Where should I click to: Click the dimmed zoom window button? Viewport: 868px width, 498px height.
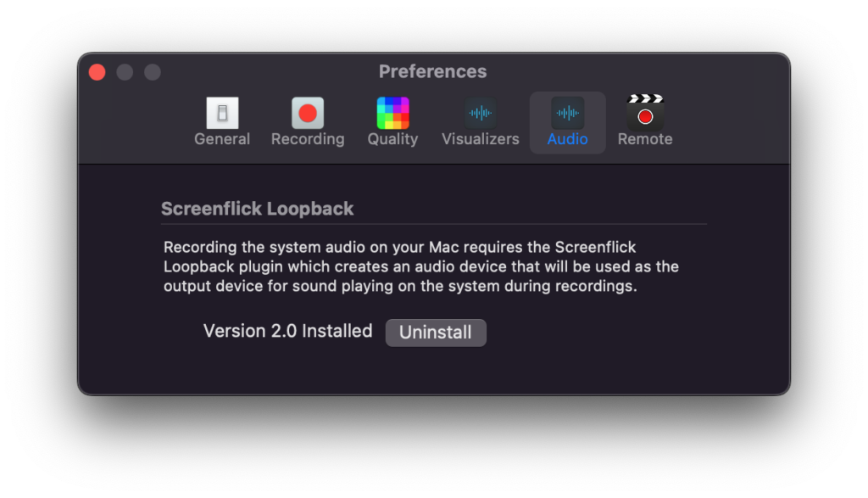pyautogui.click(x=153, y=72)
